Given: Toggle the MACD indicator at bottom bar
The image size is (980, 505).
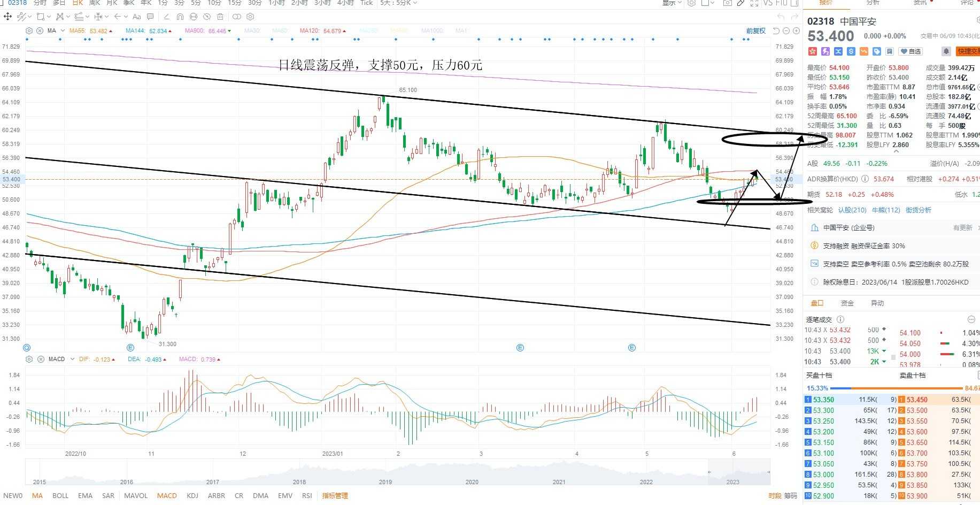Looking at the screenshot, I should 167,495.
